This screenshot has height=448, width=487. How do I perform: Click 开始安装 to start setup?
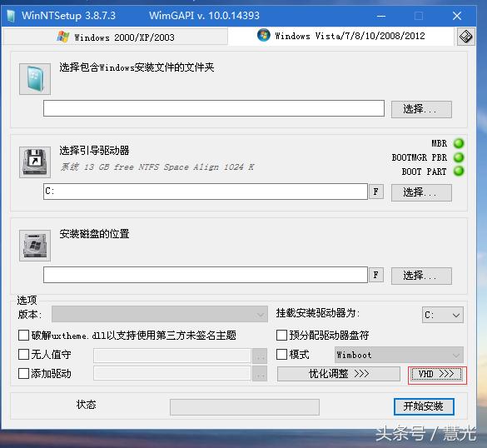(424, 406)
